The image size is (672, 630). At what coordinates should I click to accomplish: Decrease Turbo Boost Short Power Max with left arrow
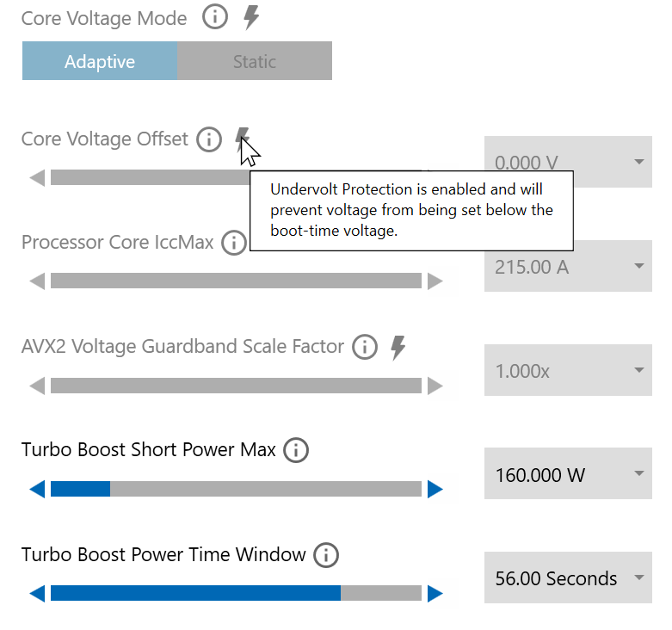coord(36,490)
